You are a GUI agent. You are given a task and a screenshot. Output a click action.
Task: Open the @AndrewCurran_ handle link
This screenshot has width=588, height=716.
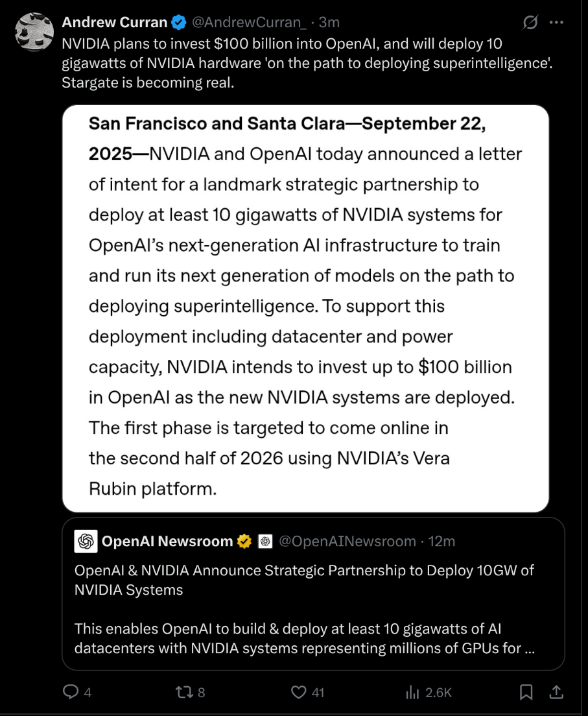249,23
